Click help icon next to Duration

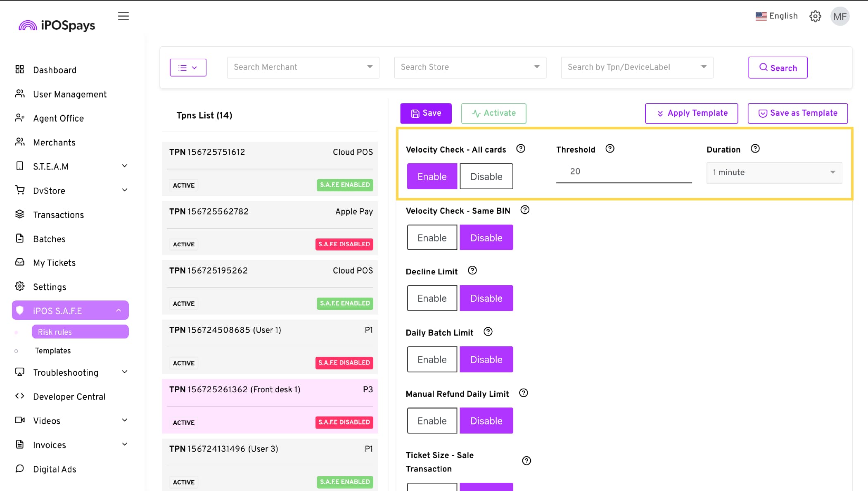(x=755, y=149)
